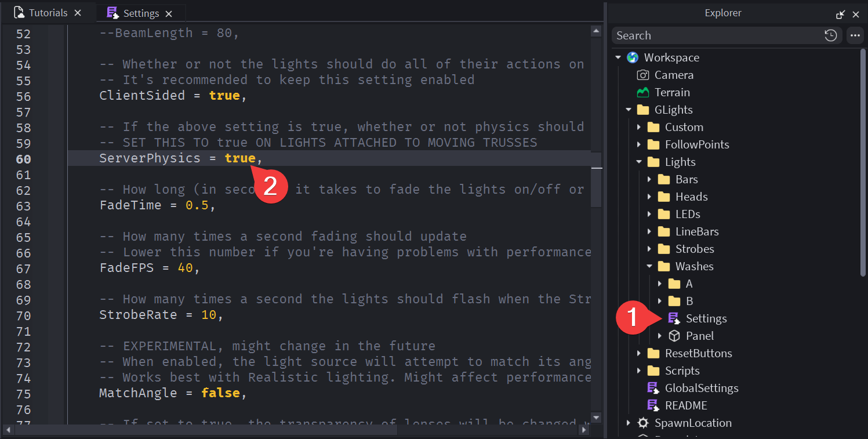Open the Explorer filter options menu
The image size is (868, 439).
click(x=855, y=35)
